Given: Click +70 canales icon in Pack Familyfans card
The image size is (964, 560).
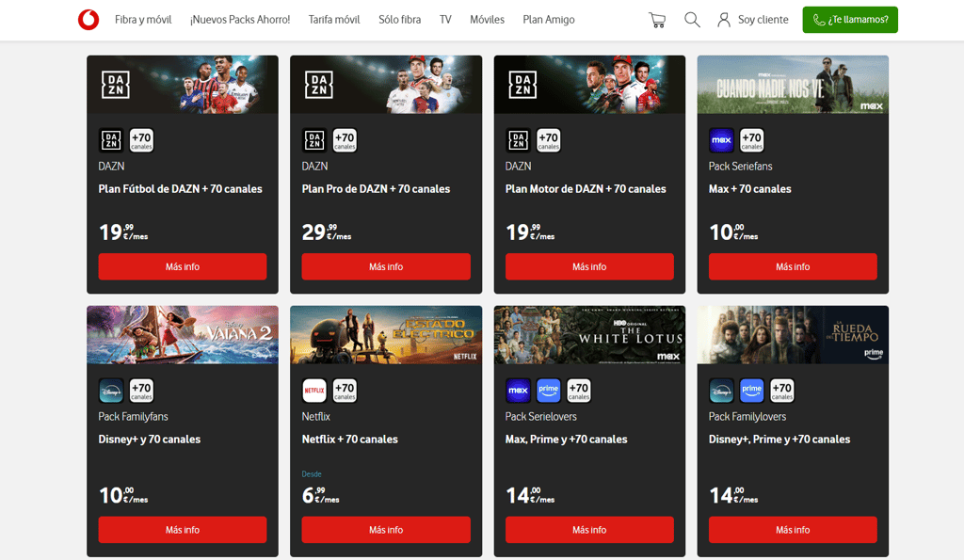Looking at the screenshot, I should (141, 391).
